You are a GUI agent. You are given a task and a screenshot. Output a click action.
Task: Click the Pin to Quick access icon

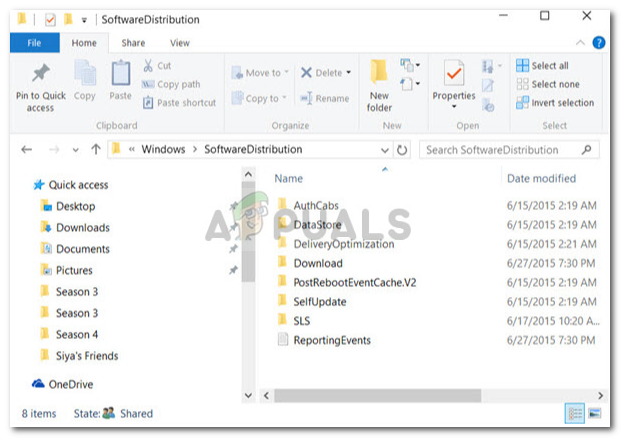pyautogui.click(x=40, y=73)
